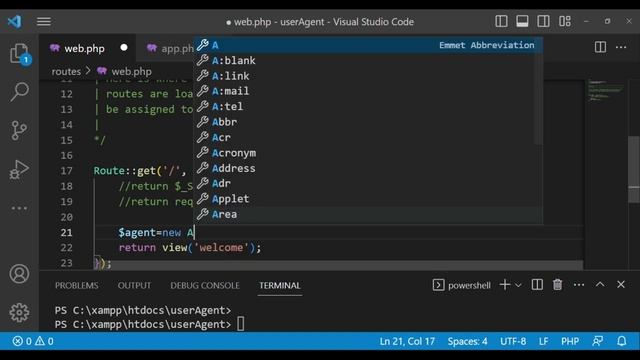The height and width of the screenshot is (360, 640).
Task: Click routes breadcrumb segment
Action: (66, 71)
